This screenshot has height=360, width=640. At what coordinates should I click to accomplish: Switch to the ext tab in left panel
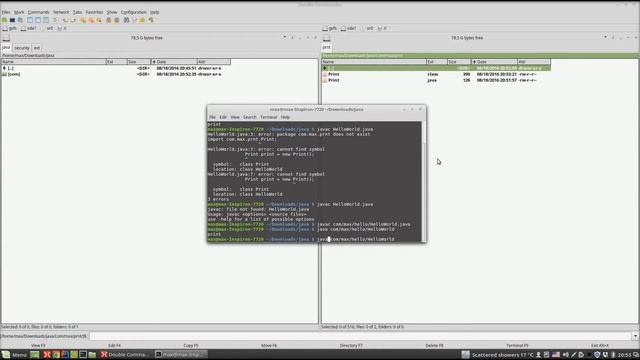[x=37, y=48]
